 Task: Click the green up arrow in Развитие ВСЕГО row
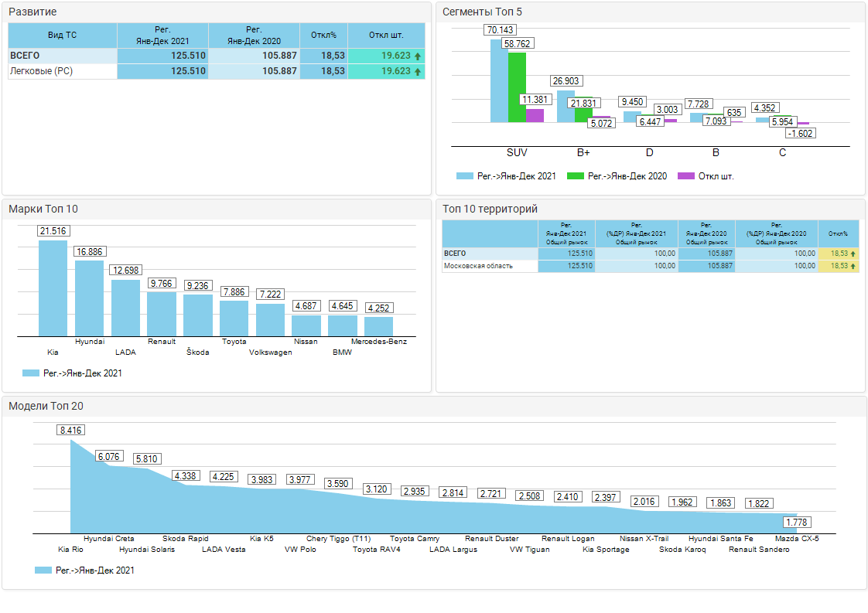[418, 56]
